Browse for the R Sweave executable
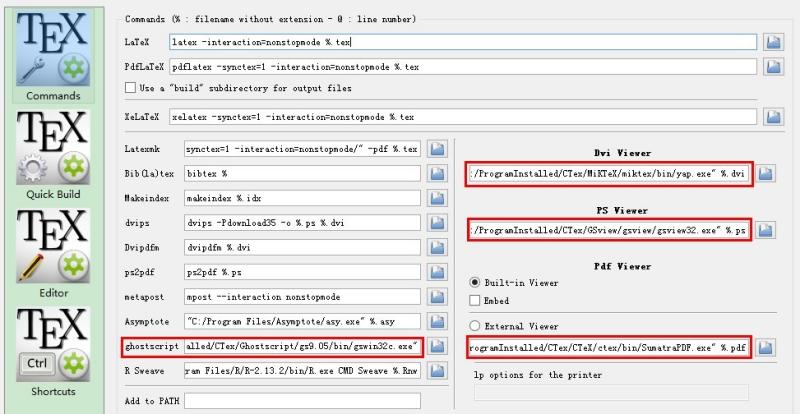Viewport: 800px width, 414px height. [x=437, y=371]
